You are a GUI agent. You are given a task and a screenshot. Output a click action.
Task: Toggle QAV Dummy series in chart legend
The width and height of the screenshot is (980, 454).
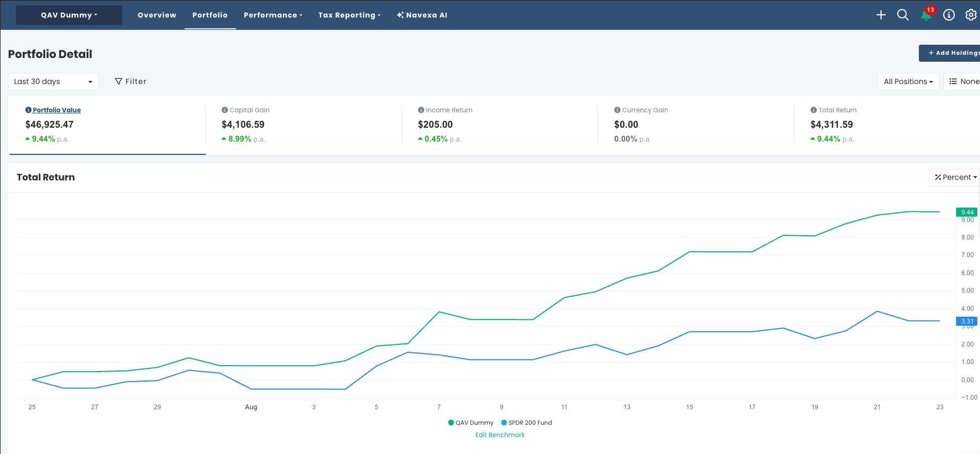click(471, 423)
